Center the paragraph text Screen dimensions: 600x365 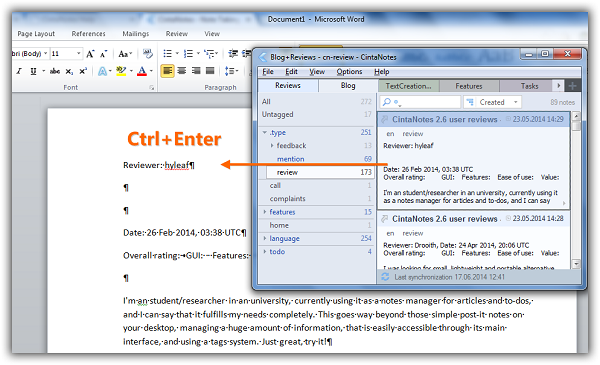(x=182, y=71)
